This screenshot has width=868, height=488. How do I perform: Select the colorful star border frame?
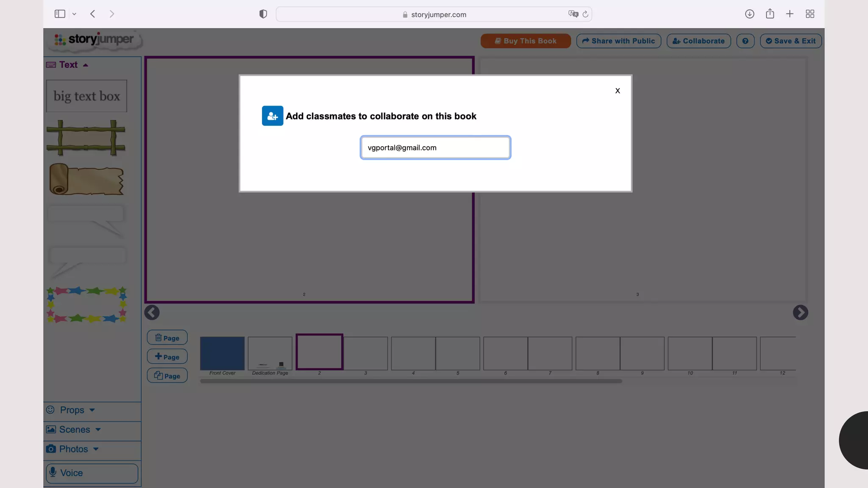tap(86, 305)
